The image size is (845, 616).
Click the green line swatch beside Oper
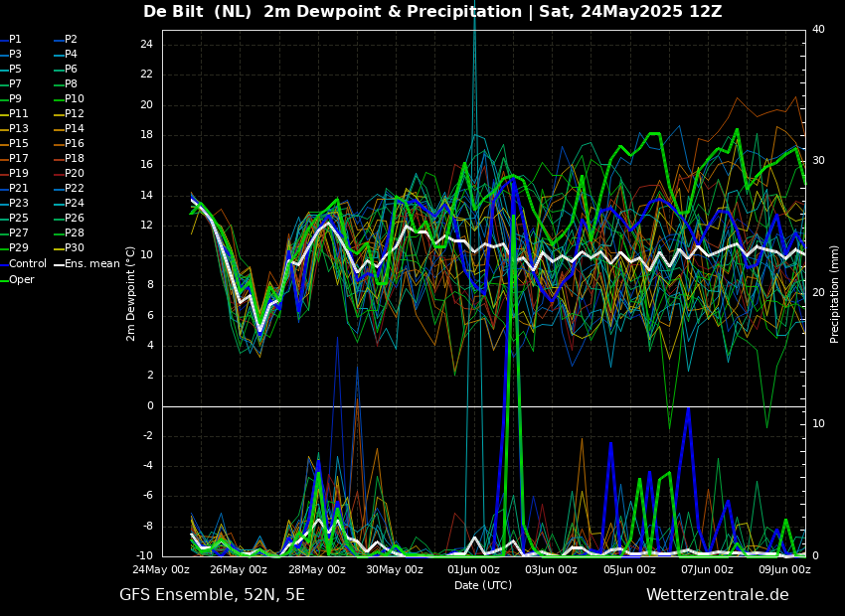point(4,280)
